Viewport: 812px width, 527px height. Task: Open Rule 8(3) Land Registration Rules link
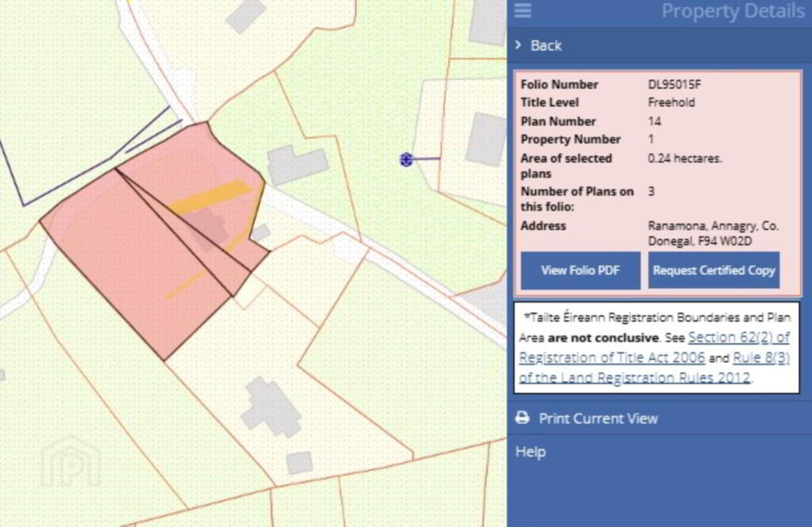tap(654, 368)
